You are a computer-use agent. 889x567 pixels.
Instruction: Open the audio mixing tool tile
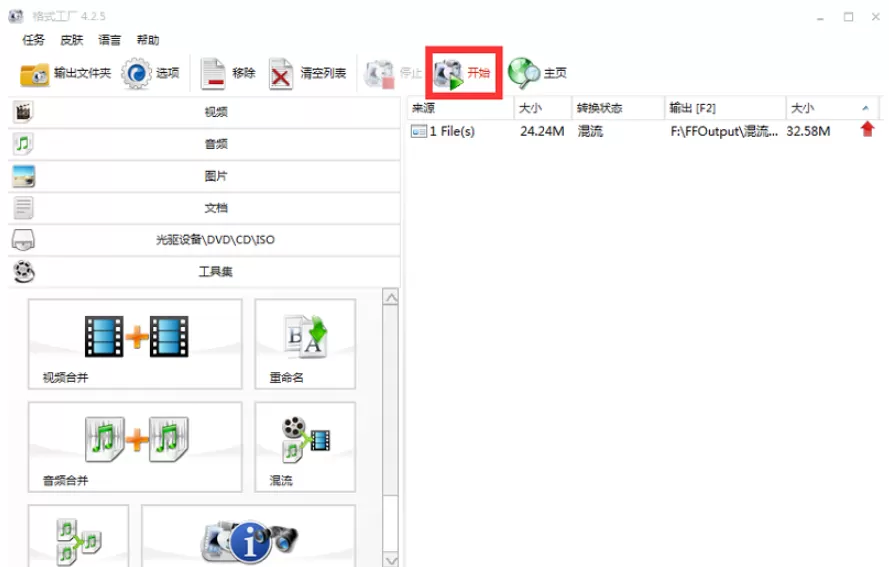(78, 536)
